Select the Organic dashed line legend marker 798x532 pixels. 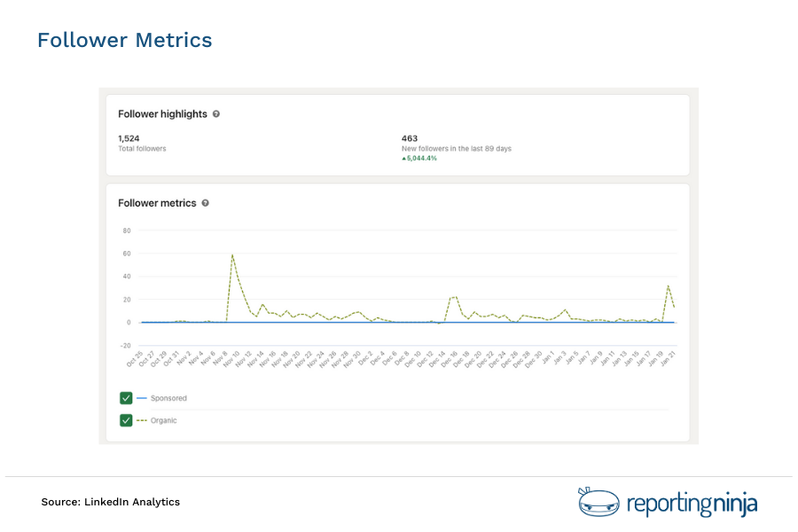(x=143, y=420)
